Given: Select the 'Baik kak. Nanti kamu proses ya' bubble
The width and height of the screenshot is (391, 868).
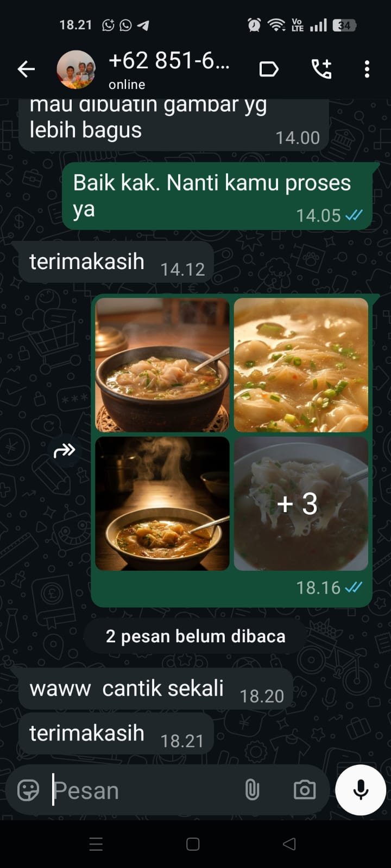Looking at the screenshot, I should (x=217, y=196).
